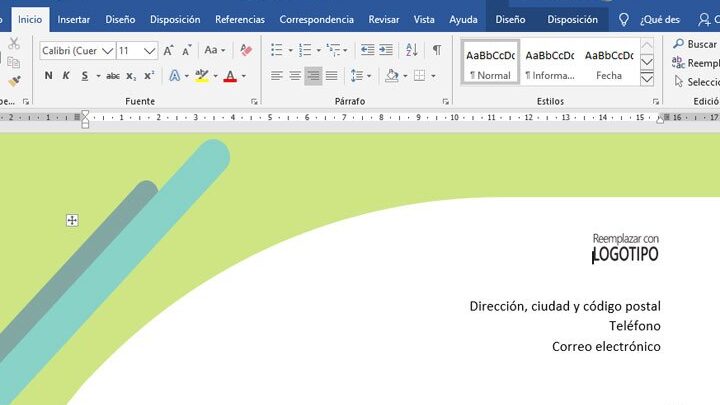Viewport: 720px width, 405px height.
Task: Expand the highlight color arrow
Action: pyautogui.click(x=215, y=76)
